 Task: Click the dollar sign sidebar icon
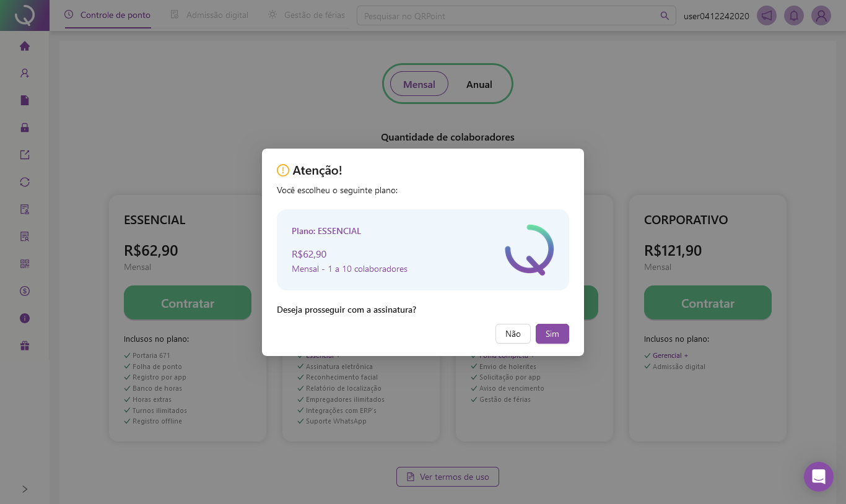25,291
